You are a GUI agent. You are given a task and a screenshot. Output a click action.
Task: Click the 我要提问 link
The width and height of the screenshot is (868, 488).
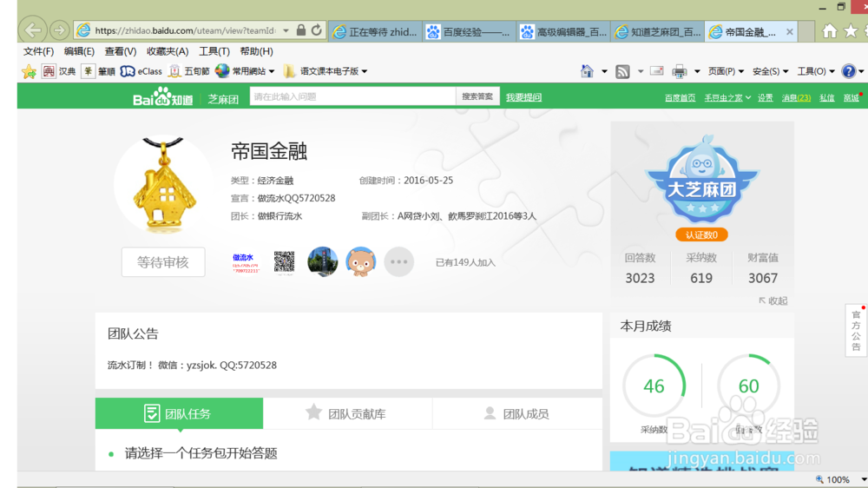[x=523, y=97]
